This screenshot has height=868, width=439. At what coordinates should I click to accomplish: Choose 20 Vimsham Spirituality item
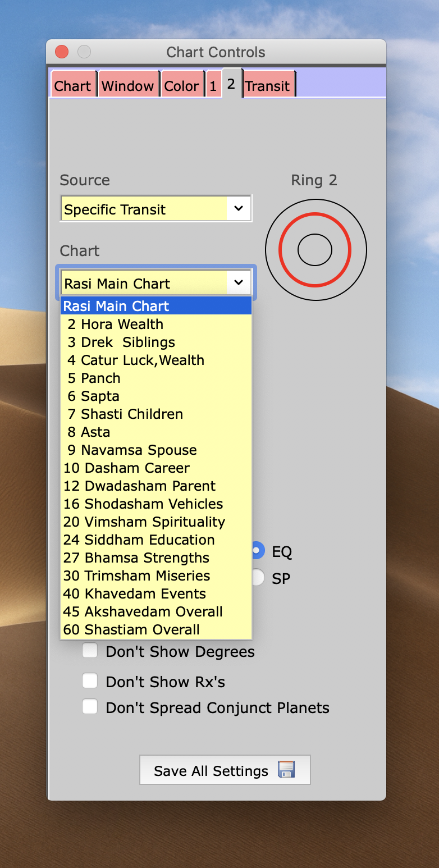(144, 522)
